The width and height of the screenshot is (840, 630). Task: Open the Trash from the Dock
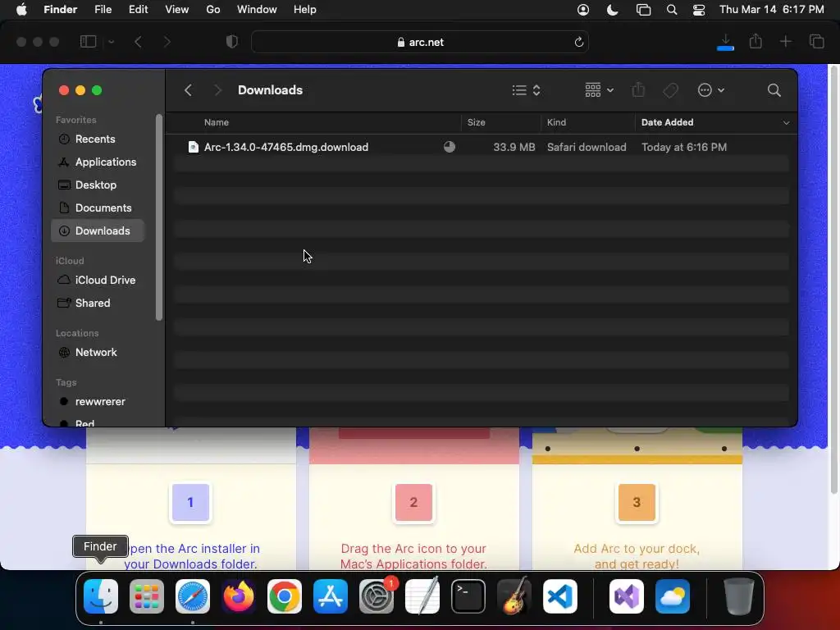739,596
